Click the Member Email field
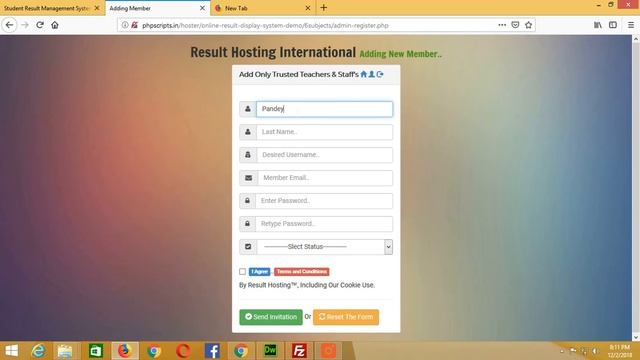640x360 pixels. [x=325, y=178]
